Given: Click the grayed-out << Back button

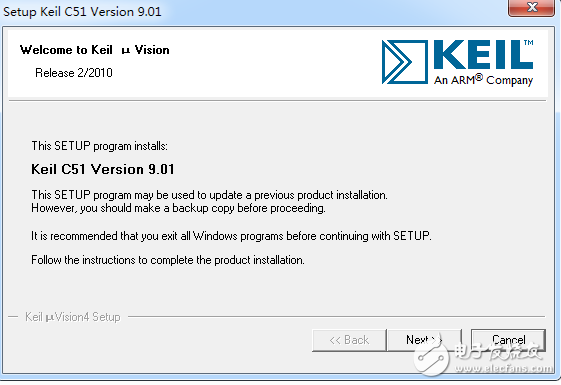Looking at the screenshot, I should pyautogui.click(x=349, y=340).
